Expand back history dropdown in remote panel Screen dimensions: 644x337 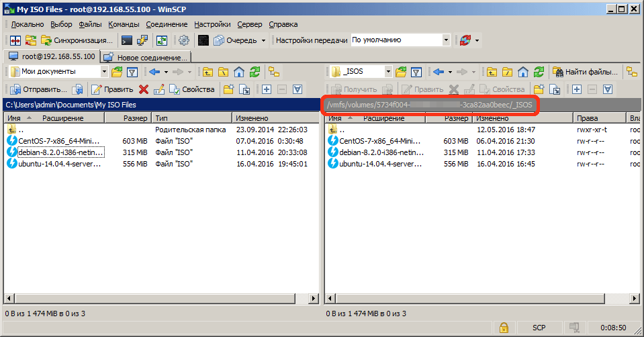[x=450, y=72]
